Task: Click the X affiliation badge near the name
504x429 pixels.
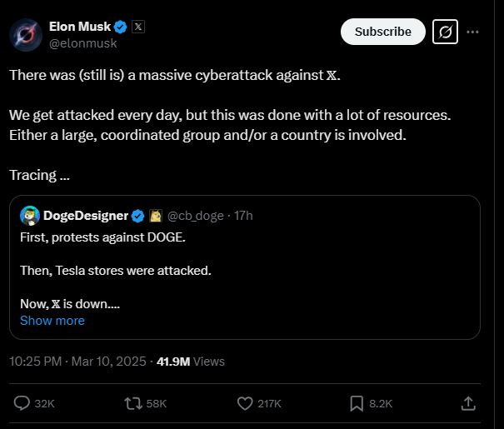Action: (138, 27)
